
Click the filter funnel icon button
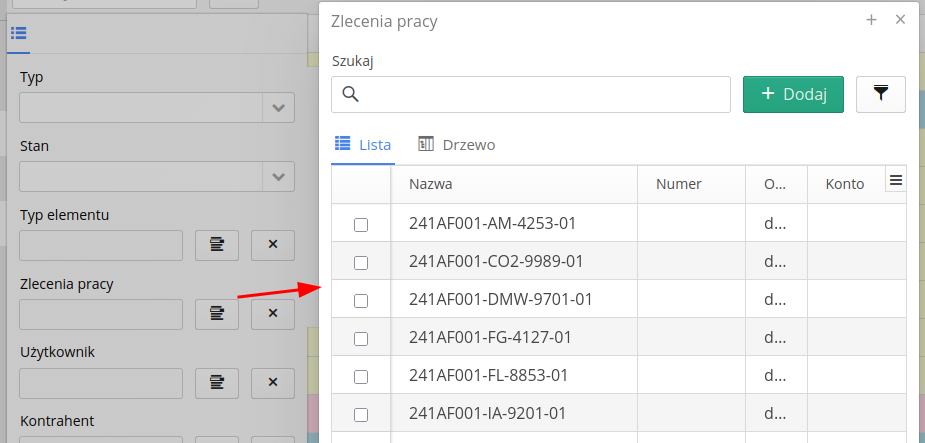click(x=880, y=94)
